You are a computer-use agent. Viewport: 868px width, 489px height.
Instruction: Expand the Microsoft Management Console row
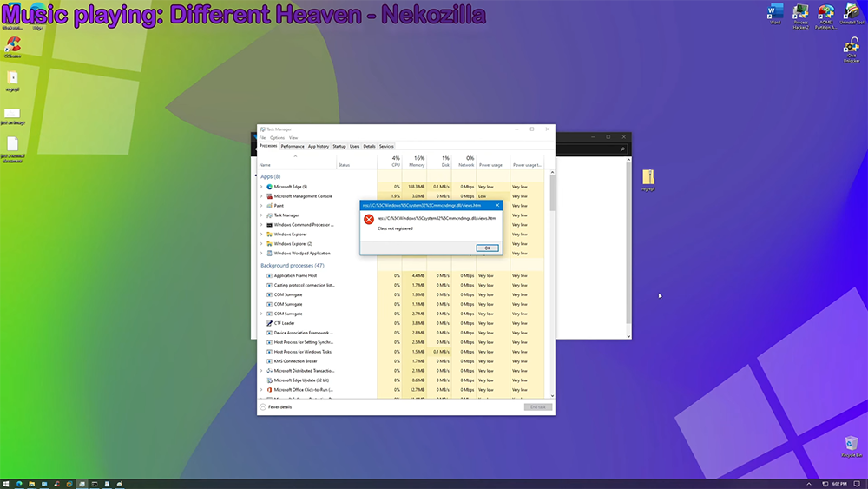[261, 196]
